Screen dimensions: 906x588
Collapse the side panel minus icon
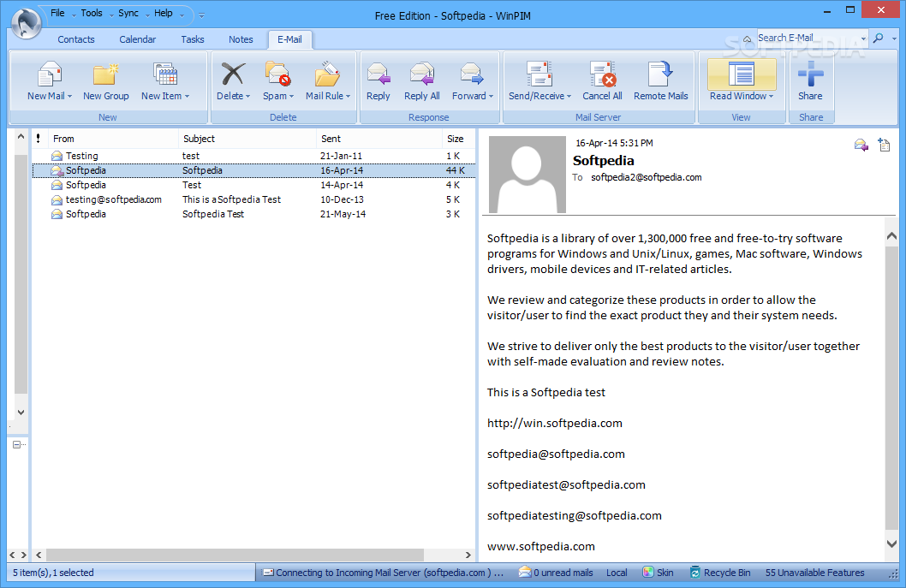[17, 444]
